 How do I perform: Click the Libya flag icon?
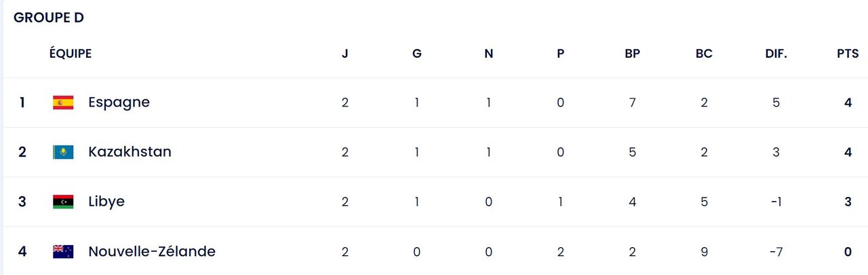pyautogui.click(x=63, y=202)
